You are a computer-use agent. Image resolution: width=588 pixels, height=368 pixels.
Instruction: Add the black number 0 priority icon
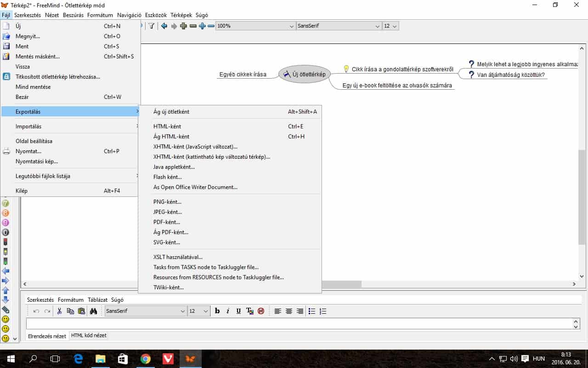point(6,232)
